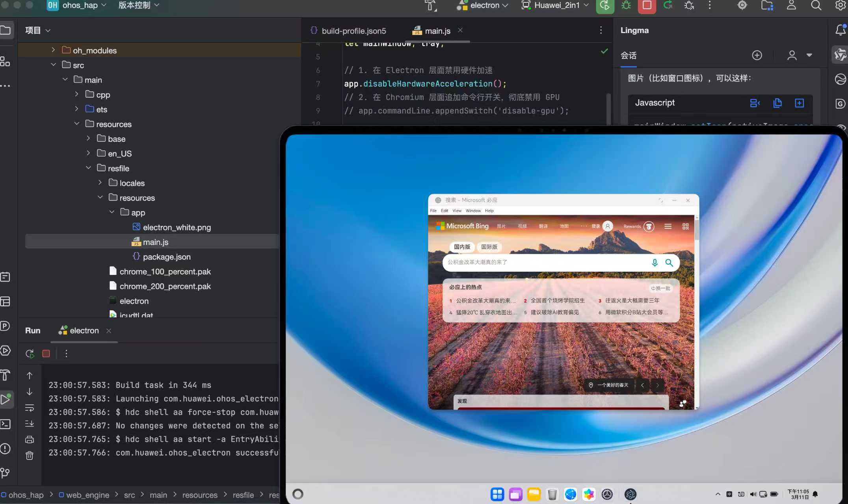Copy the Javascript code snippet in Lingma
This screenshot has height=504, width=848.
point(777,103)
